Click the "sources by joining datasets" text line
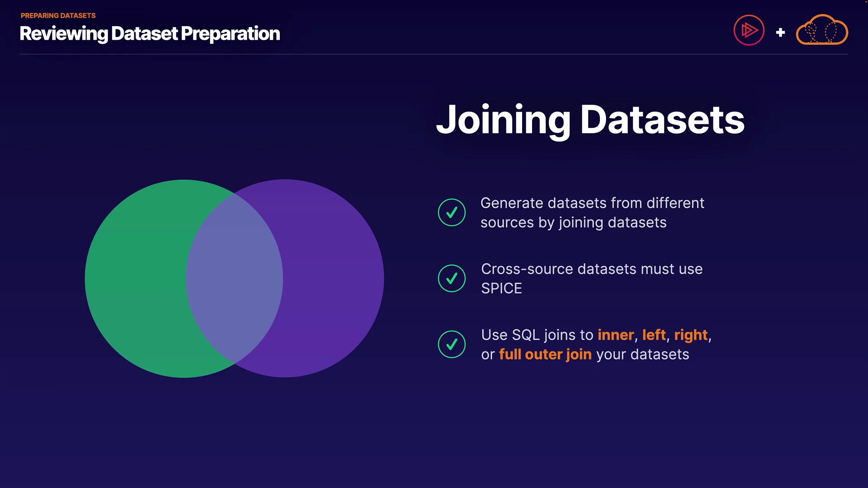Screen dimensions: 868x488 click(x=573, y=223)
